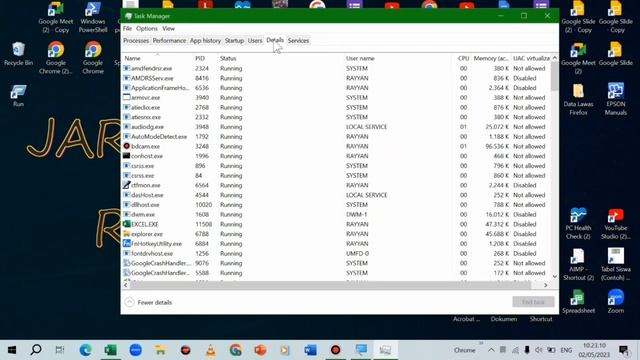The height and width of the screenshot is (360, 640).
Task: Open the Google Meet (2) - Copy desktop icon
Action: pos(56,17)
